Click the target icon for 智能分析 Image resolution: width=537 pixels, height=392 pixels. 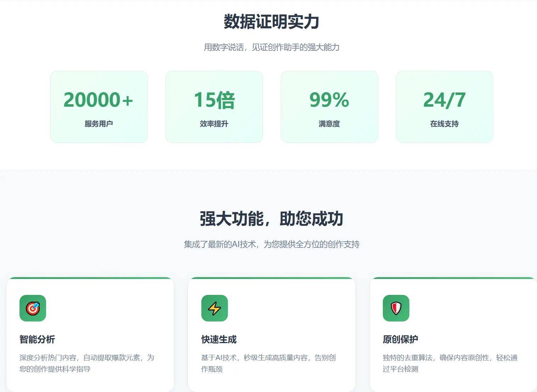[33, 308]
